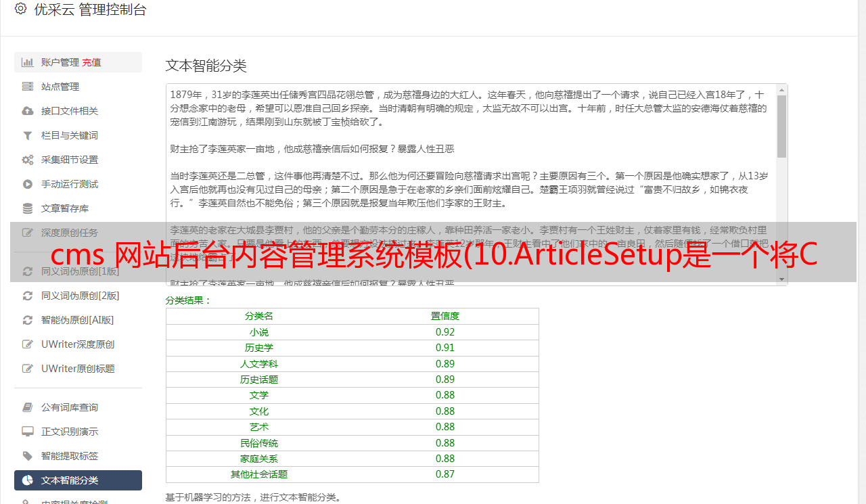Click the play icon beside 手动运行测试

[28, 184]
